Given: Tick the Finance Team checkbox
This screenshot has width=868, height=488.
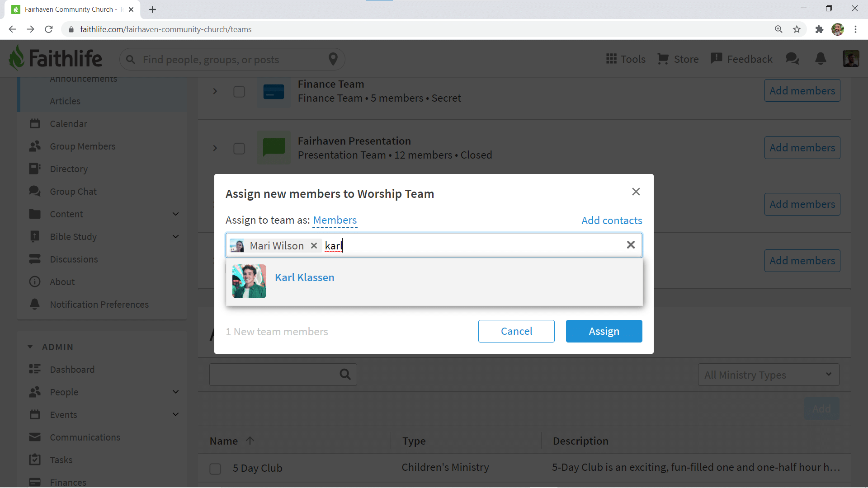Looking at the screenshot, I should pos(239,92).
